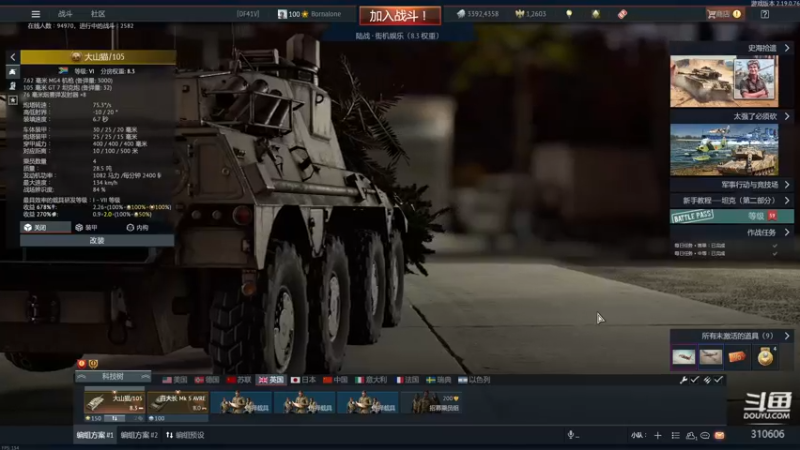Select the 法国 France nation tab
The height and width of the screenshot is (450, 800).
coord(407,380)
